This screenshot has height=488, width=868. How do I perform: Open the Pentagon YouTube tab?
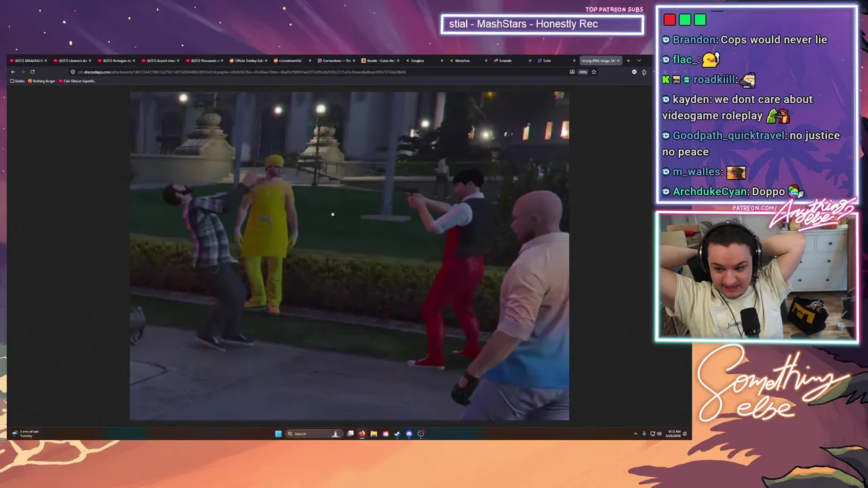pos(117,60)
